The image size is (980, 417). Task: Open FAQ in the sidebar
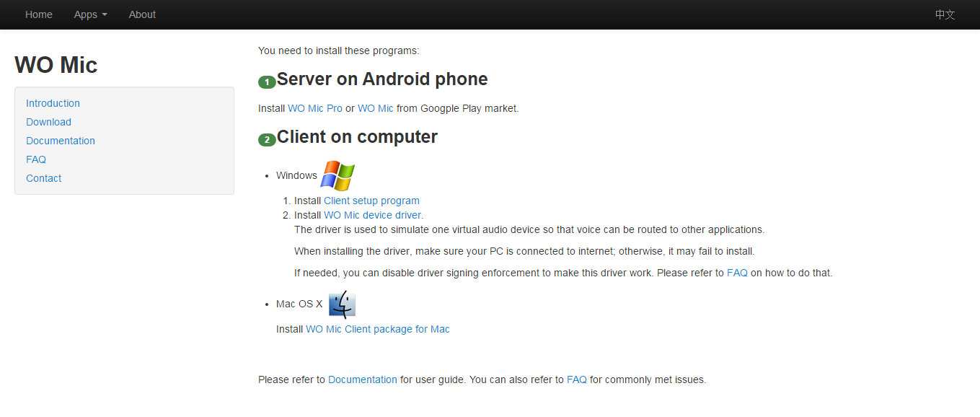(x=36, y=159)
